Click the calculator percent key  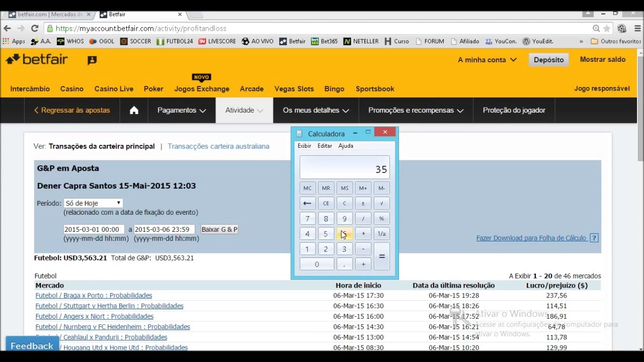(x=381, y=219)
